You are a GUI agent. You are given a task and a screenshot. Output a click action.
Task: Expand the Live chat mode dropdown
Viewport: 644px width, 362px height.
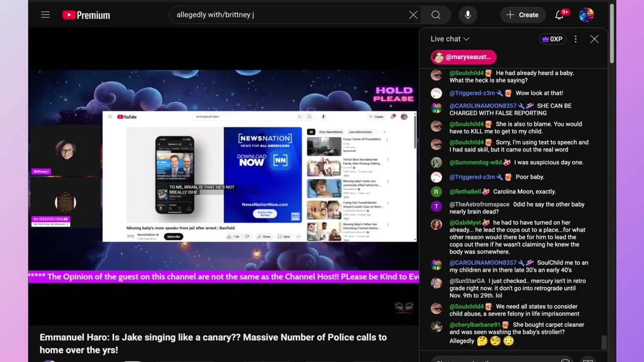450,39
